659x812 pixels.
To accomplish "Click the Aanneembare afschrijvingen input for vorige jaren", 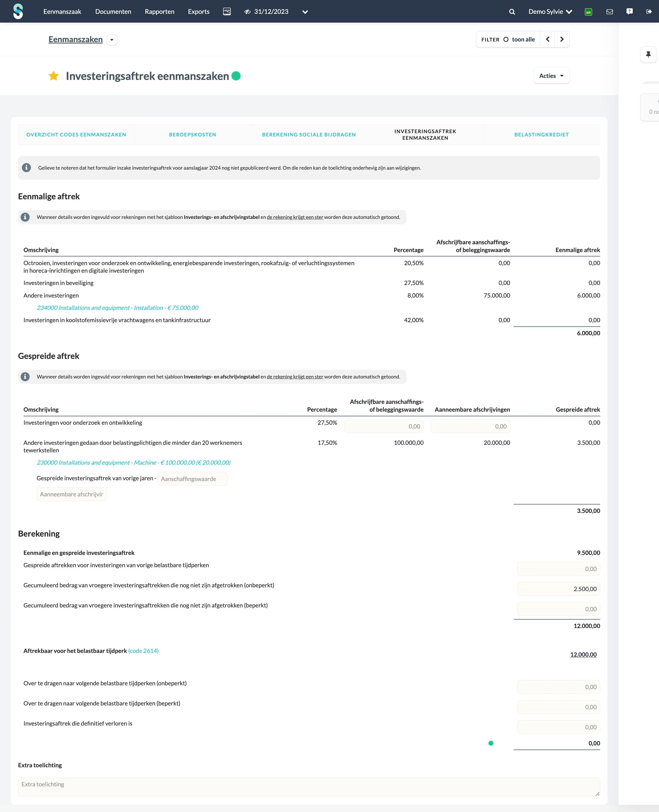I will pos(71,494).
